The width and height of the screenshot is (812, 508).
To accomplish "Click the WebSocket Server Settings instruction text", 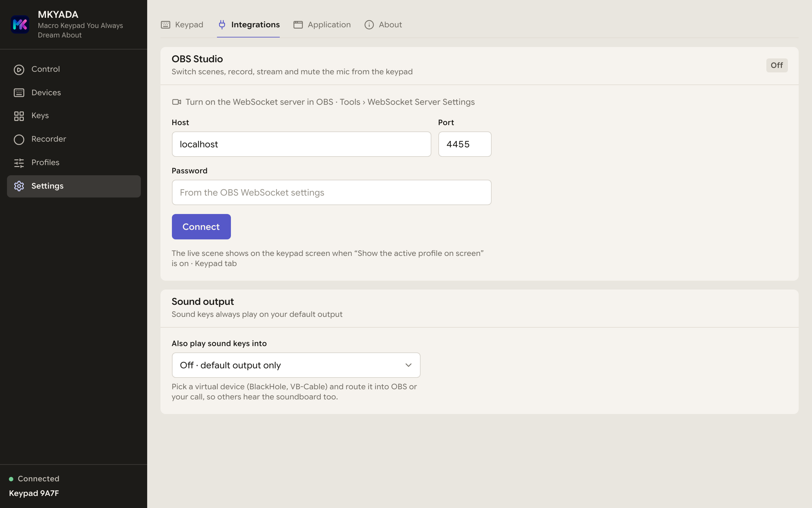I will pyautogui.click(x=330, y=102).
